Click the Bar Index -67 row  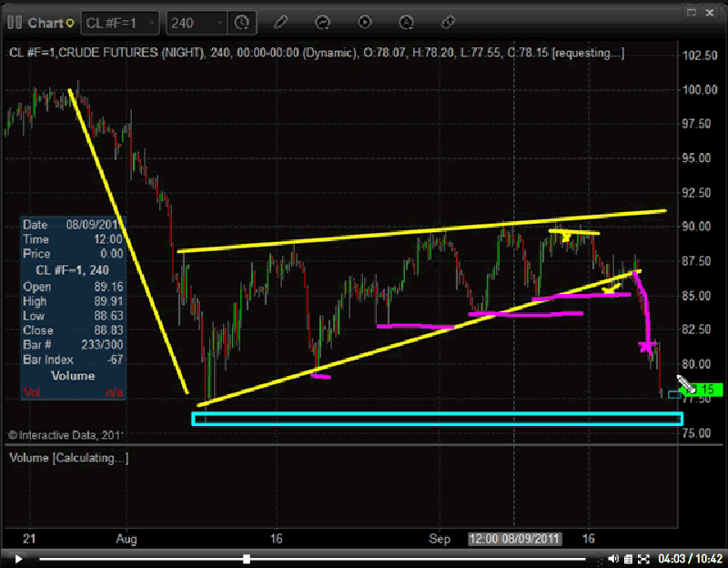coord(73,360)
